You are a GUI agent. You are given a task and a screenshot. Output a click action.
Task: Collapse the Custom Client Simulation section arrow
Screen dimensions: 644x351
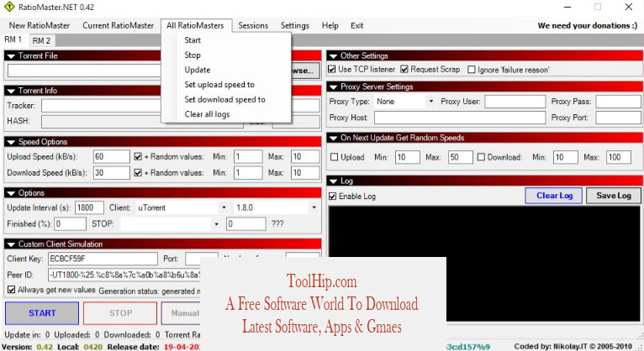tap(11, 244)
